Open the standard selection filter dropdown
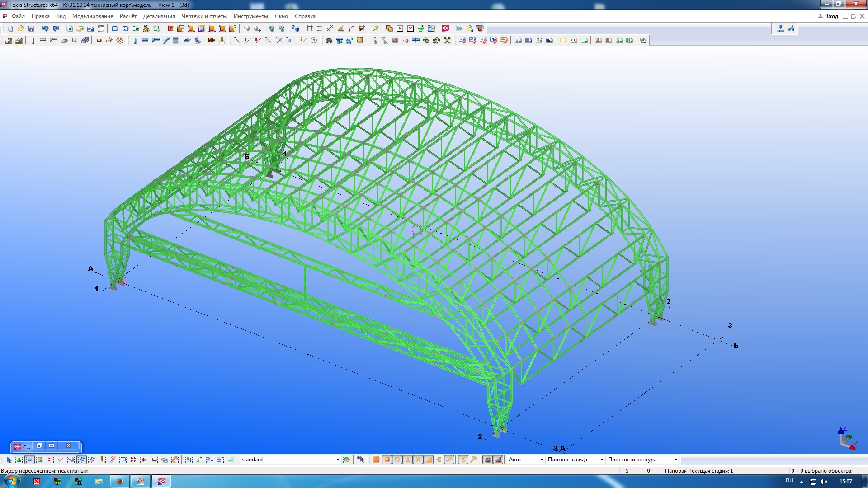This screenshot has width=868, height=488. [x=337, y=460]
